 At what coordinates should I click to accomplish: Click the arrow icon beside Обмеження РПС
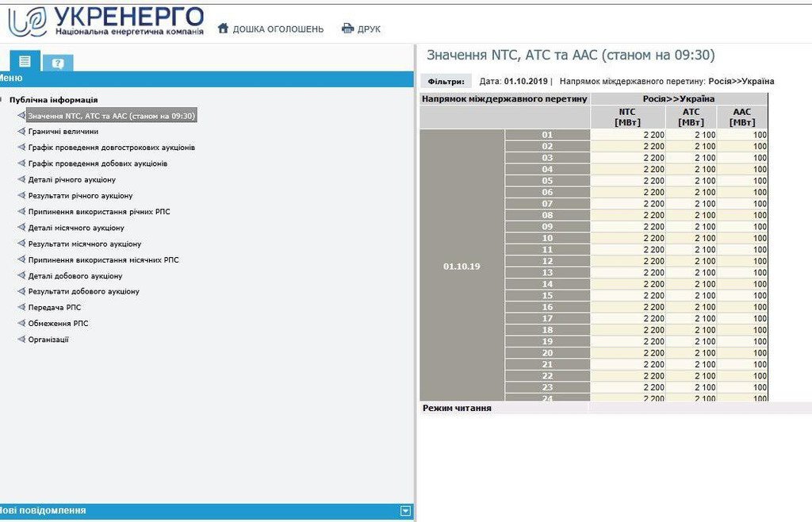(21, 324)
